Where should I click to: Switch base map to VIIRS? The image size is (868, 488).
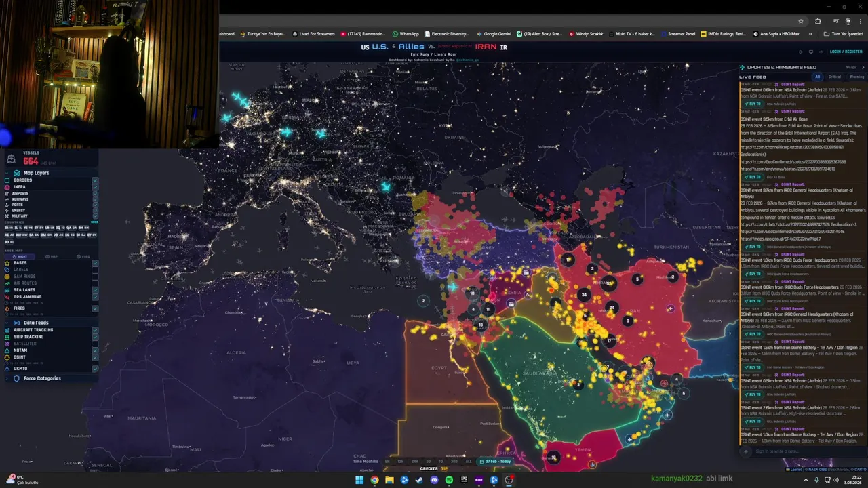click(x=83, y=256)
